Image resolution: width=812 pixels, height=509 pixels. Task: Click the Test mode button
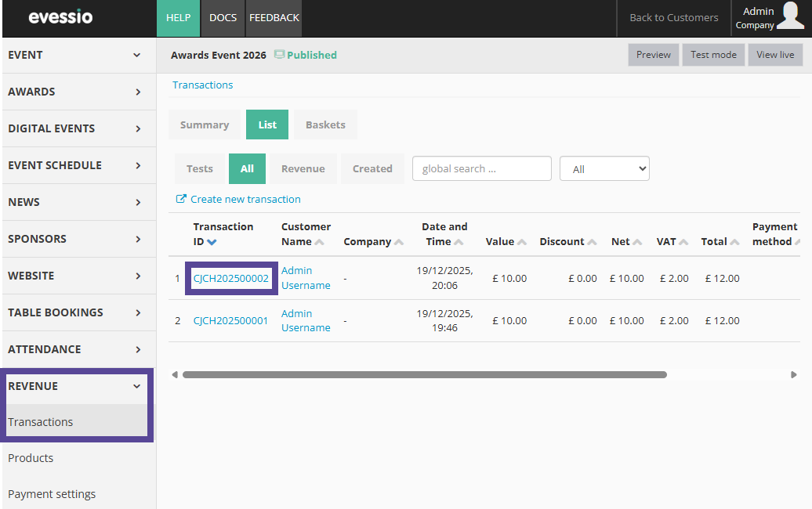[713, 55]
